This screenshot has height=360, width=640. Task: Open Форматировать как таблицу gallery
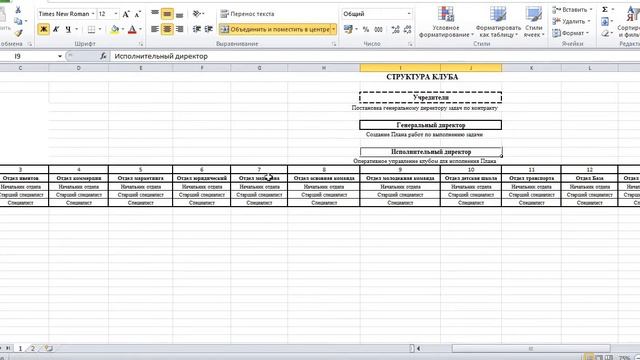pos(498,22)
